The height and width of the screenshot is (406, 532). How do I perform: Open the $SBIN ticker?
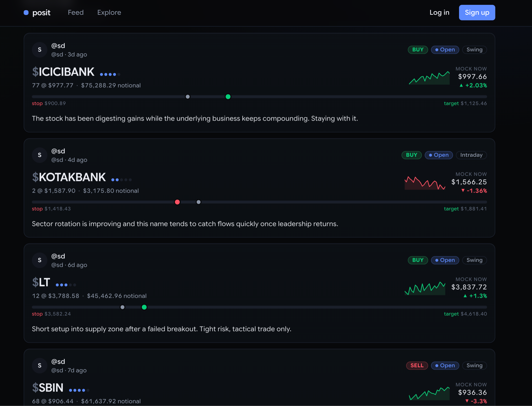(x=48, y=388)
